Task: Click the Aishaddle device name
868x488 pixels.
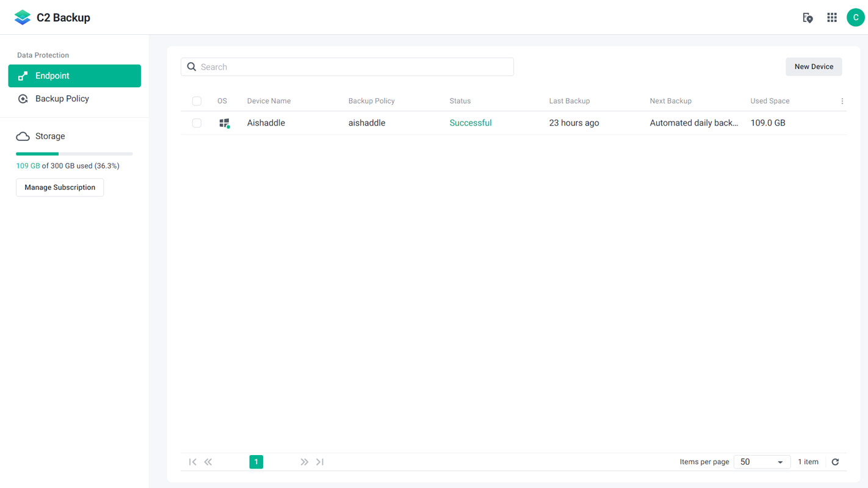Action: click(x=266, y=123)
